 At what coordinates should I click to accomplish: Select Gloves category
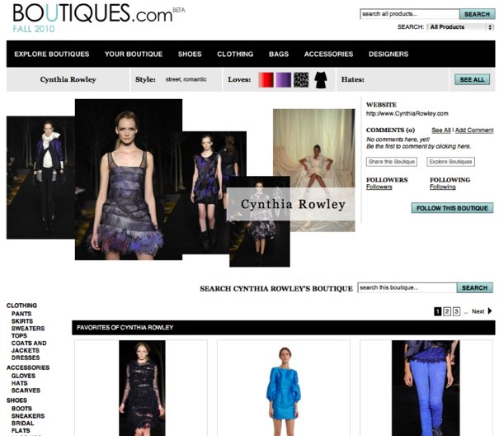tap(23, 376)
